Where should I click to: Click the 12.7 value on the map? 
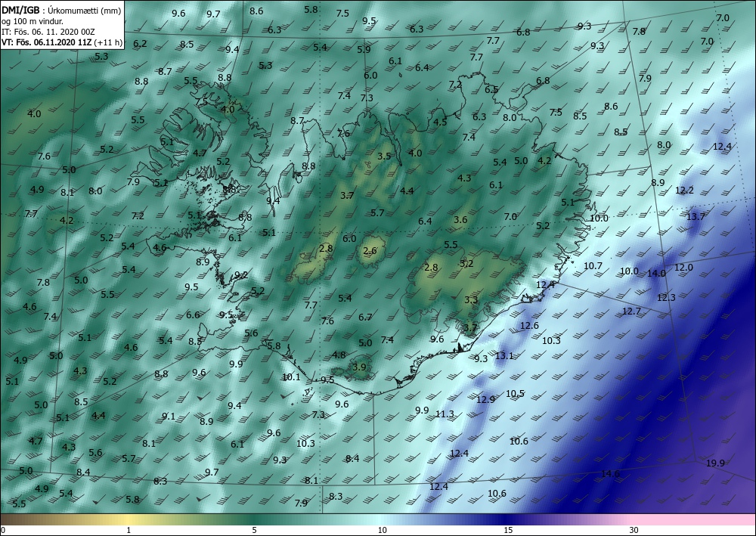click(631, 311)
